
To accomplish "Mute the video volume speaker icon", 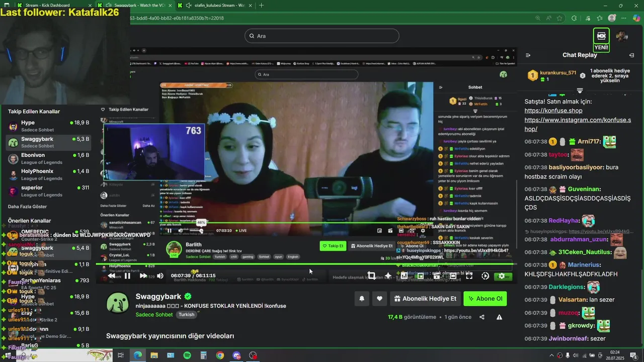I will click(160, 276).
